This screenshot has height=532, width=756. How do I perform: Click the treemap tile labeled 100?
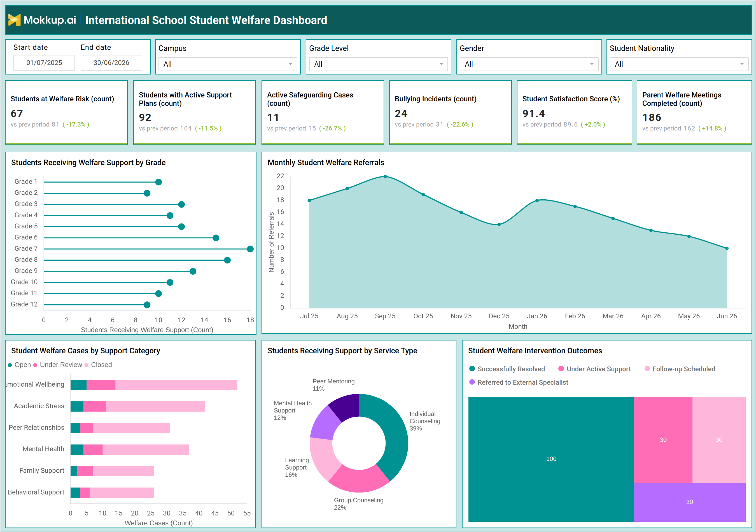pos(551,459)
